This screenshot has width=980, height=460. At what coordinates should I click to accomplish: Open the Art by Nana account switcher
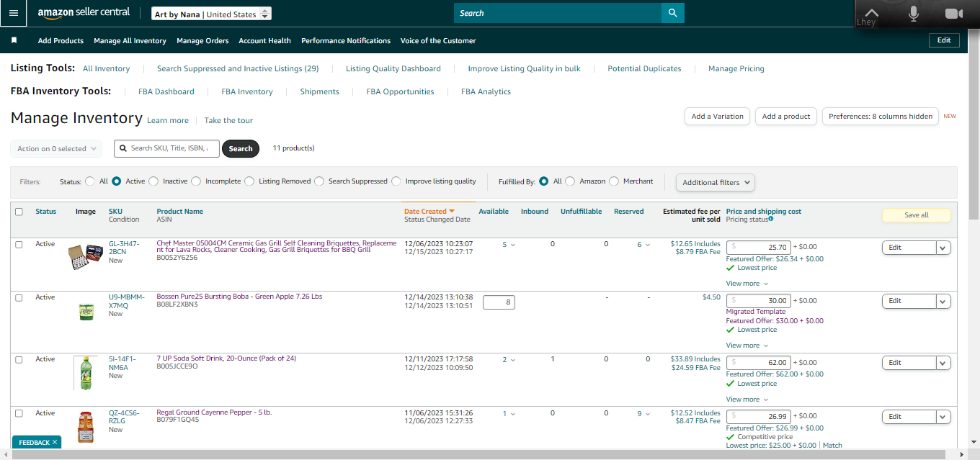[212, 14]
